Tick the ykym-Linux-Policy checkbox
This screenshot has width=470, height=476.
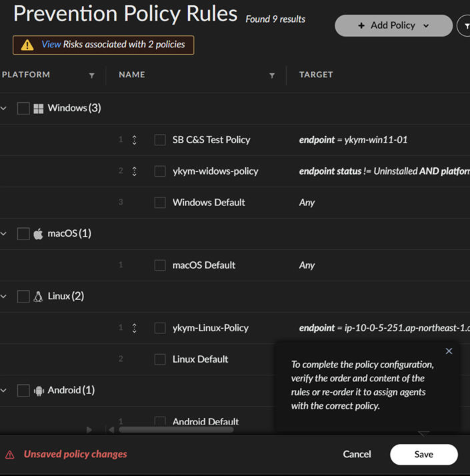tap(160, 328)
